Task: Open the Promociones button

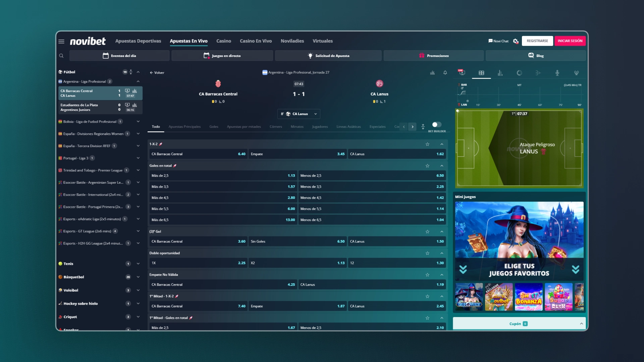Action: pos(434,56)
